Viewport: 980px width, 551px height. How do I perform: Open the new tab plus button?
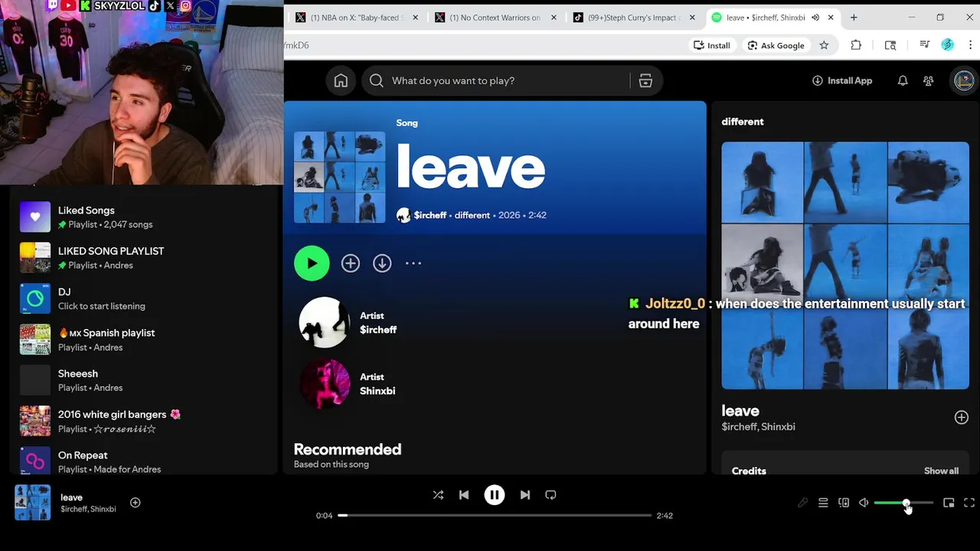click(x=854, y=18)
